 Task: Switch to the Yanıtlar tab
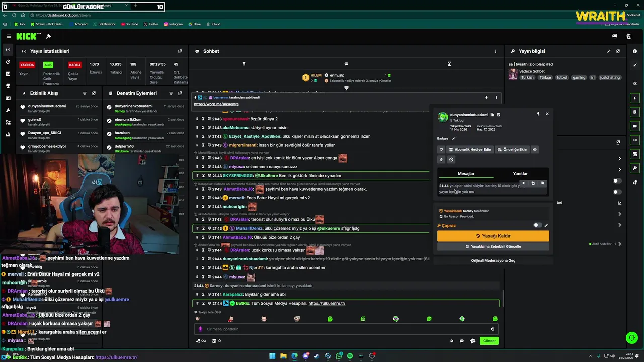click(520, 174)
